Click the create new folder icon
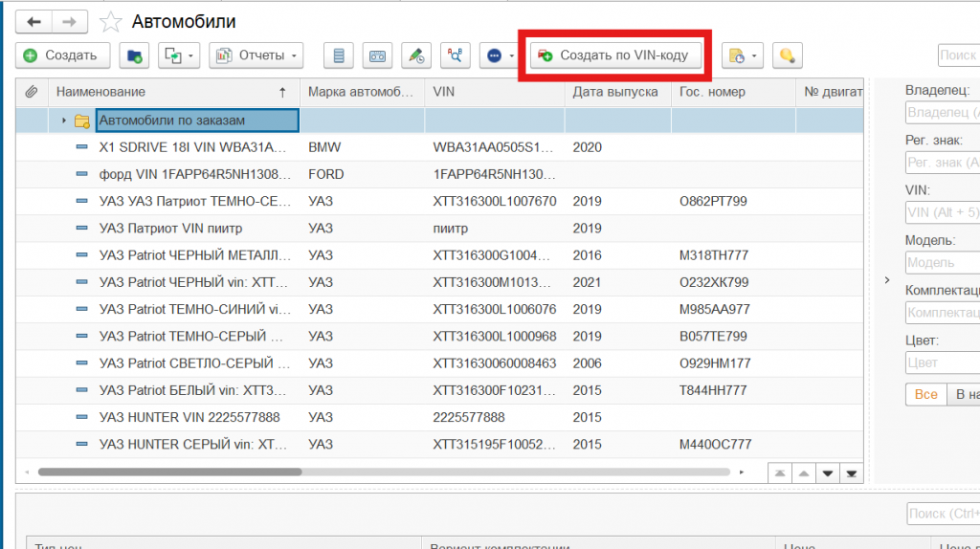The image size is (980, 549). coord(134,55)
